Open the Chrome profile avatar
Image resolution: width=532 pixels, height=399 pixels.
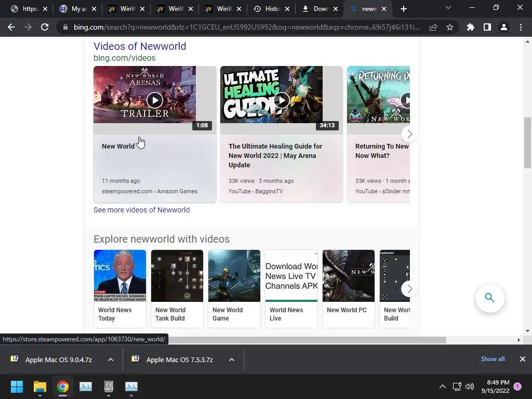pyautogui.click(x=504, y=27)
